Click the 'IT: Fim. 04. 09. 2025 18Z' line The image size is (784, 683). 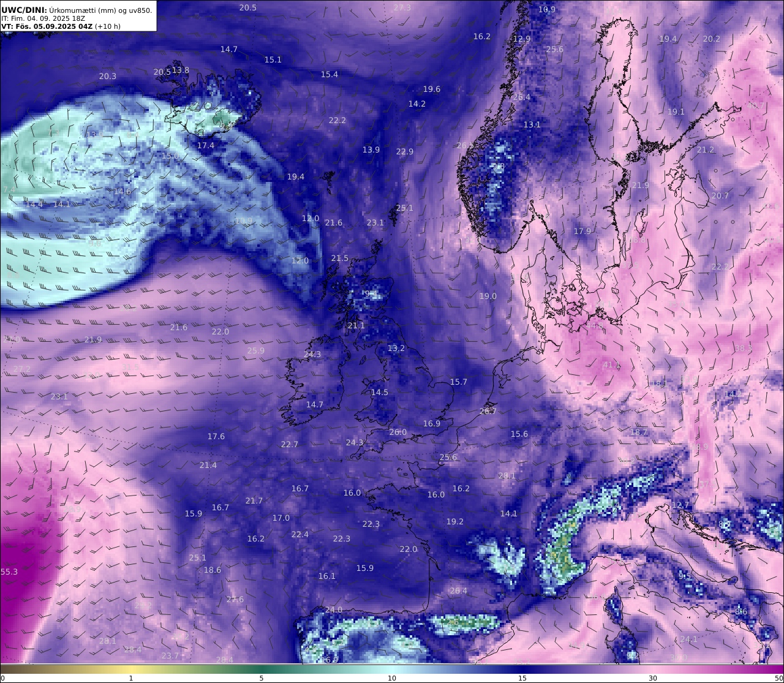pyautogui.click(x=43, y=18)
